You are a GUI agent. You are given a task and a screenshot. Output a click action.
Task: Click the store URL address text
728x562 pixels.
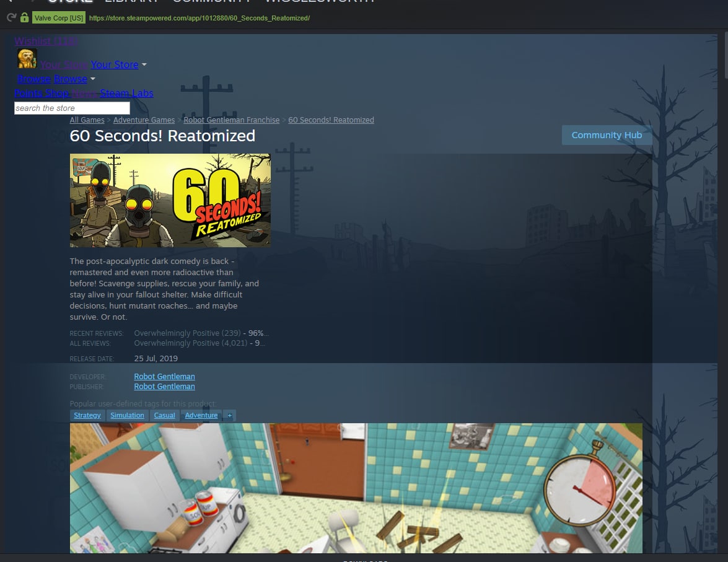click(x=199, y=18)
